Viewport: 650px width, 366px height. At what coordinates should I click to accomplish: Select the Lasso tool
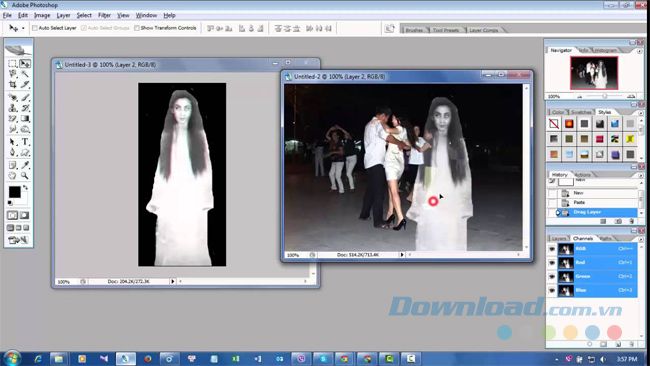[12, 74]
